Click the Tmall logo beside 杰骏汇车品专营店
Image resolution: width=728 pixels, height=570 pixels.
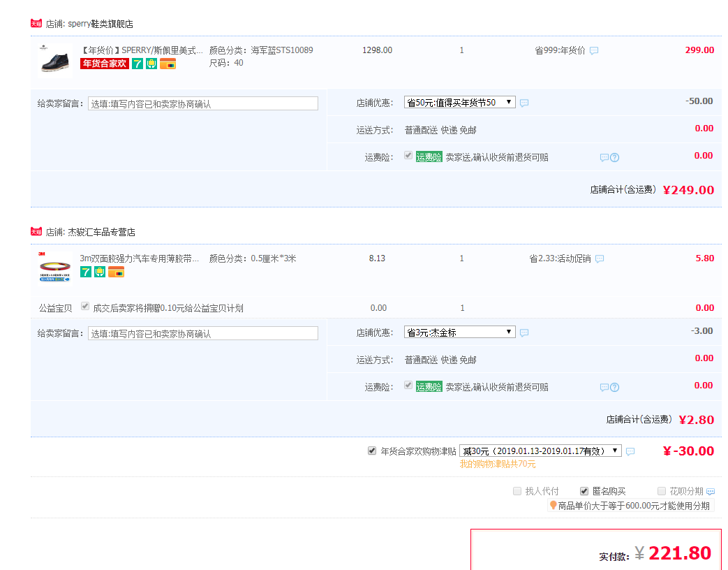[36, 231]
